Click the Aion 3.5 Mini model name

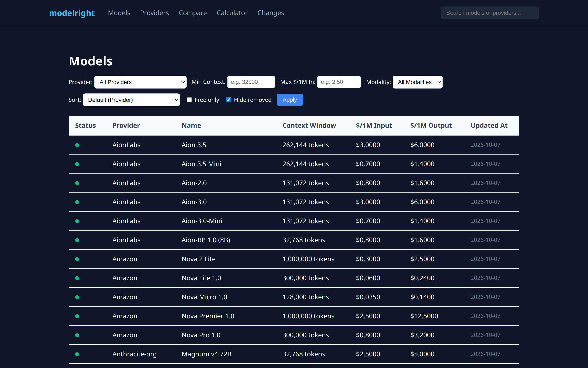pos(202,164)
